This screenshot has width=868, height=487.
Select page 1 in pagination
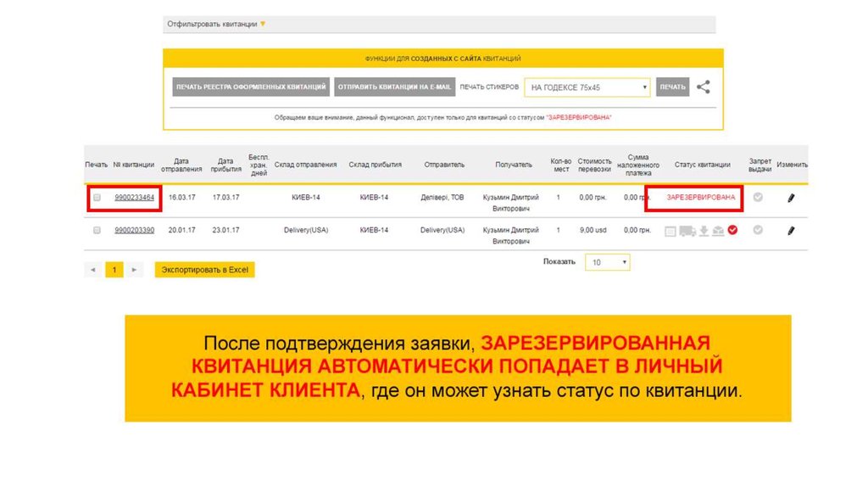(x=114, y=270)
